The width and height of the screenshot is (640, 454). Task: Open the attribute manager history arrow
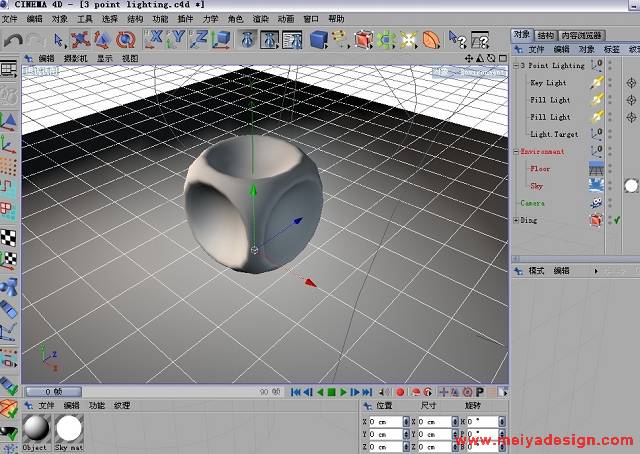[x=596, y=271]
